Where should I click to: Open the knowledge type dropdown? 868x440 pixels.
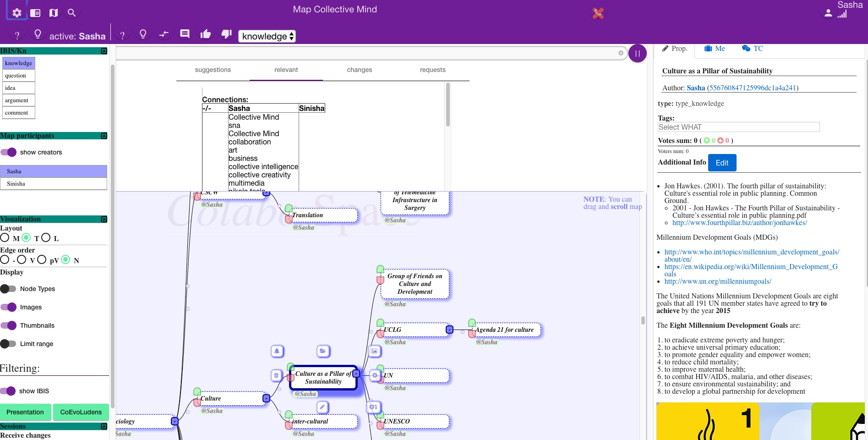coord(267,36)
